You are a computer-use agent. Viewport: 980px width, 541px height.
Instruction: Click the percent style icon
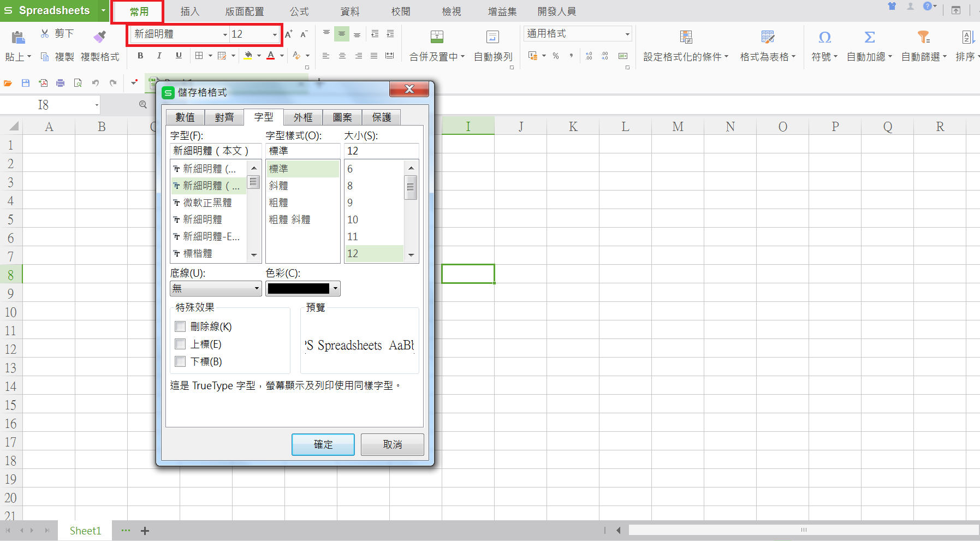(x=556, y=56)
